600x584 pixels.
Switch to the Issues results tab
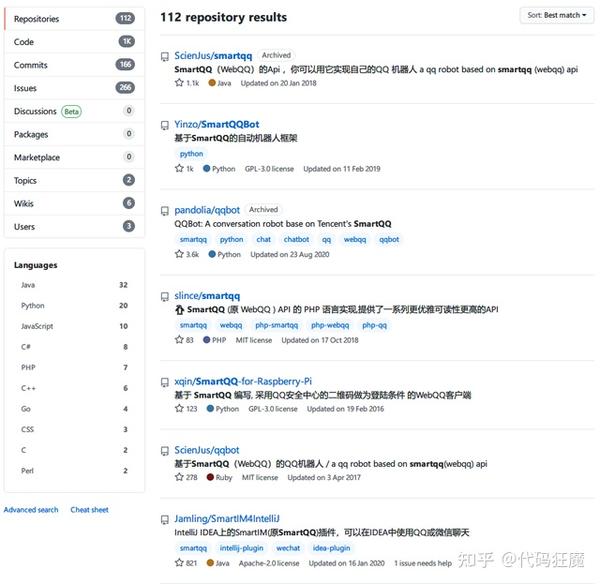point(74,88)
